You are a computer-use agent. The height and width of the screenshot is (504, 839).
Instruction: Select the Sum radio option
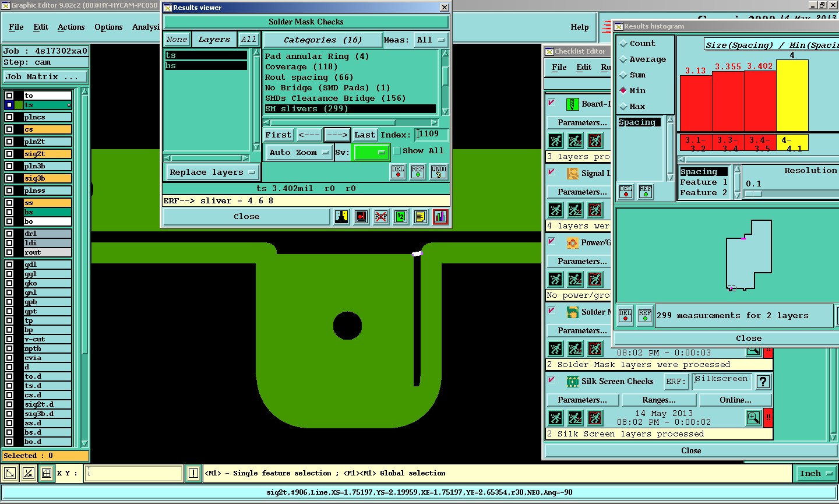pos(623,75)
